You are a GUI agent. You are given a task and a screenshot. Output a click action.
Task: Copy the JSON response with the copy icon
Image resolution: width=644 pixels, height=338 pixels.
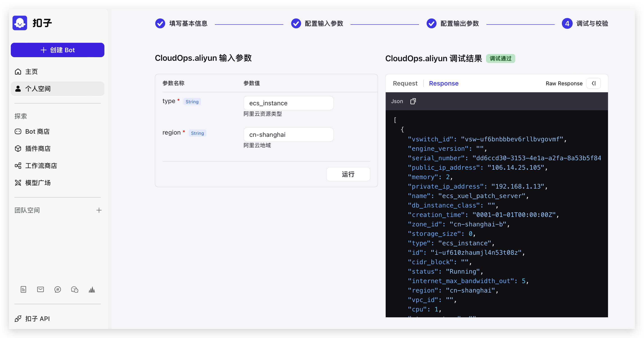[x=413, y=101]
